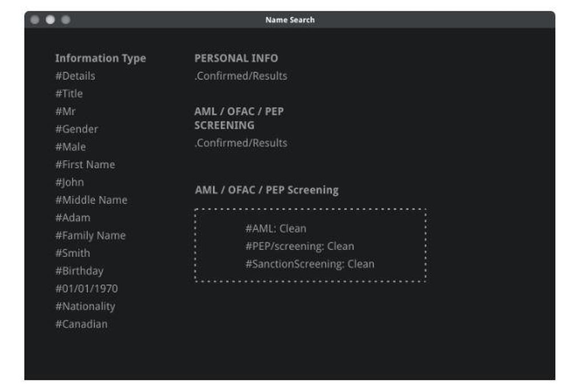The image size is (571, 392).
Task: Open Confirmed/Results under PERSONAL INFO
Action: pyautogui.click(x=240, y=76)
